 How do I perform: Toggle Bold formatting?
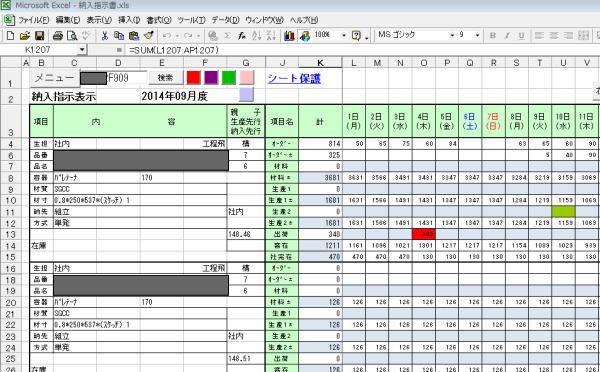[x=492, y=36]
